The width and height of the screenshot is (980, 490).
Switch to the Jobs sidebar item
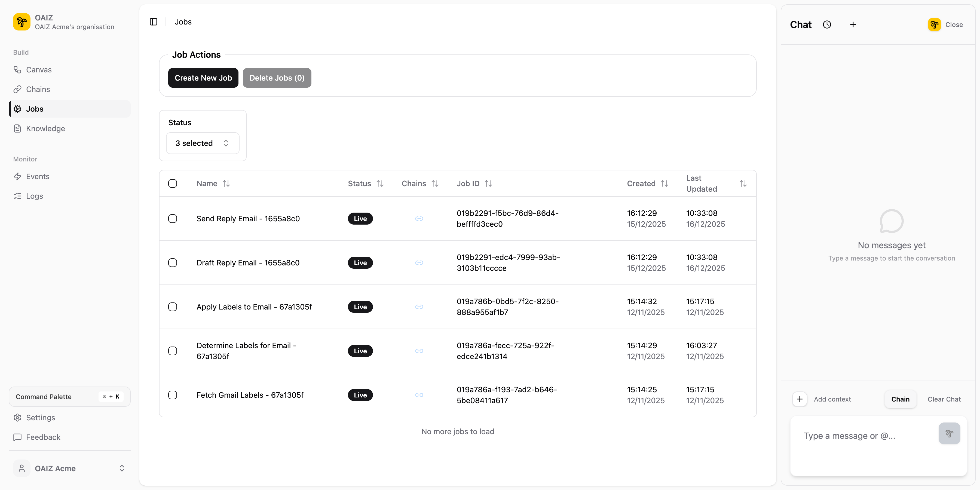click(35, 109)
